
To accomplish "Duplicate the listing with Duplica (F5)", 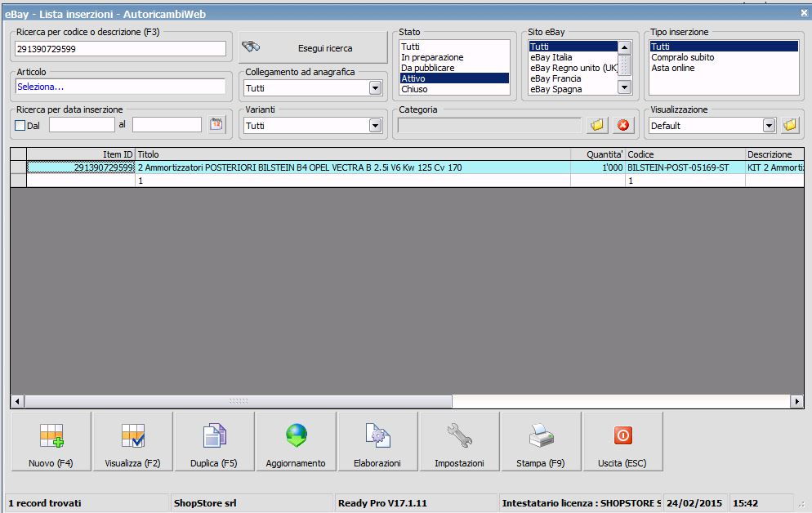I will click(x=214, y=442).
